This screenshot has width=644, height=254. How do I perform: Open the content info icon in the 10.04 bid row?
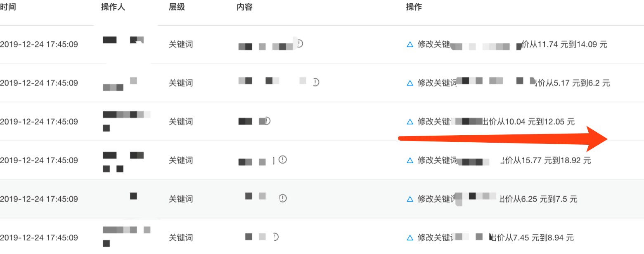tap(267, 121)
